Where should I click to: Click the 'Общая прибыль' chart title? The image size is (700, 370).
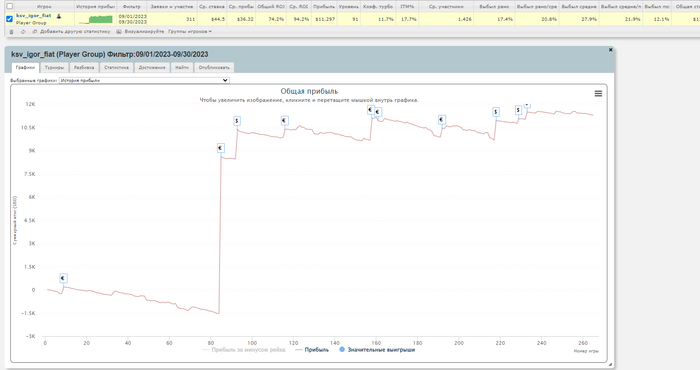(309, 91)
